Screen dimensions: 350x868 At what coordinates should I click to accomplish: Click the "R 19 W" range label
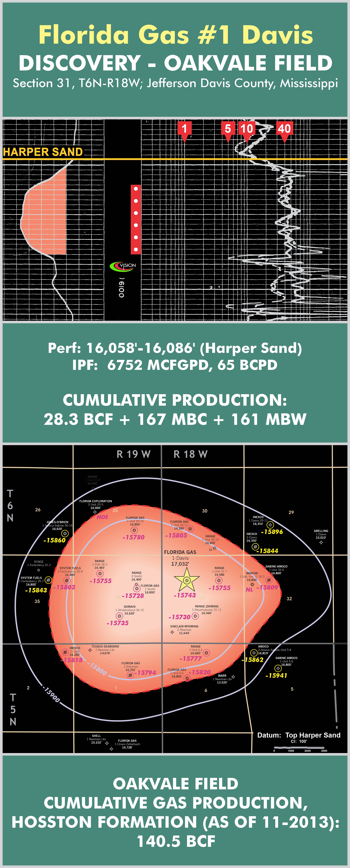click(134, 454)
